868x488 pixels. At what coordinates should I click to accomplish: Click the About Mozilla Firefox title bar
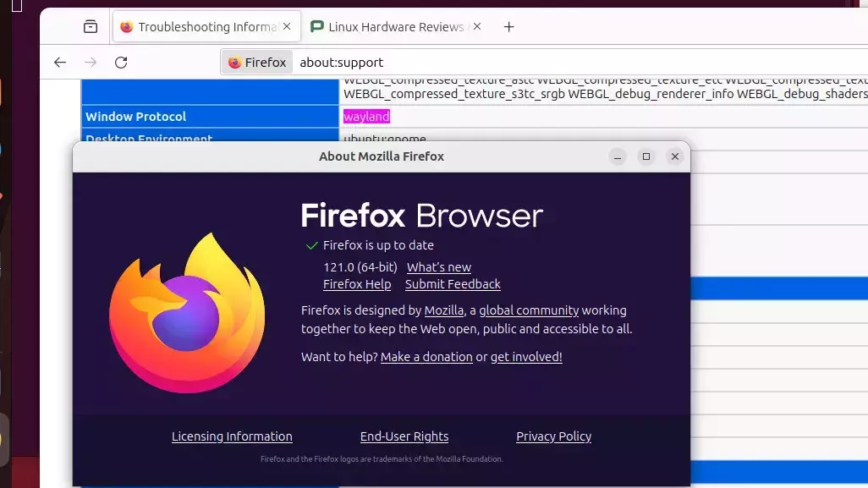(x=382, y=156)
